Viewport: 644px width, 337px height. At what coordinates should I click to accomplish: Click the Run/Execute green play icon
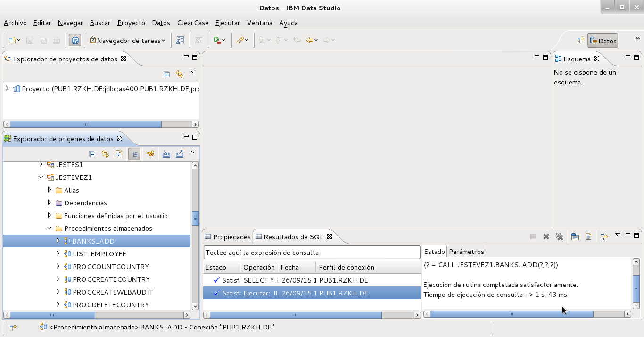[217, 41]
